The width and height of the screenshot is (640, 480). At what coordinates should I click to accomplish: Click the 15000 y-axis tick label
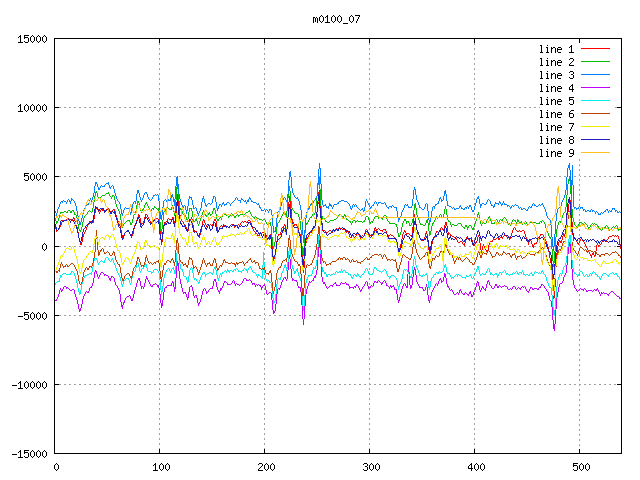coord(31,39)
